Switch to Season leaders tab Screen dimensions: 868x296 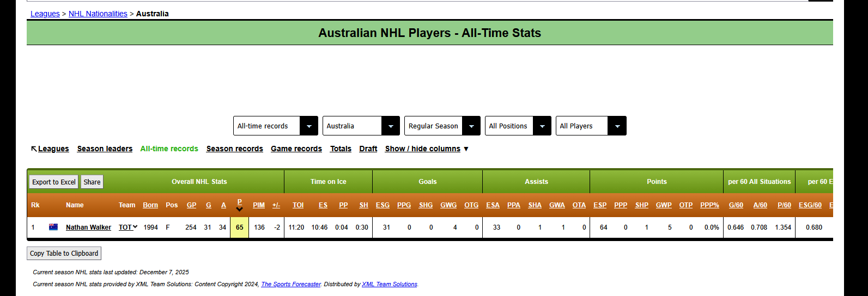coord(105,149)
